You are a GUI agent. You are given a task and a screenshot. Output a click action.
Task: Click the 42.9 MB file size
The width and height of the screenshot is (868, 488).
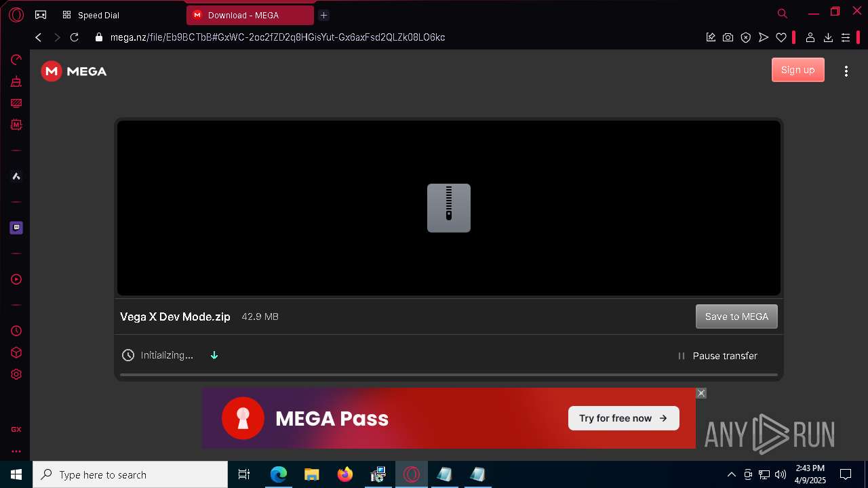pos(260,317)
